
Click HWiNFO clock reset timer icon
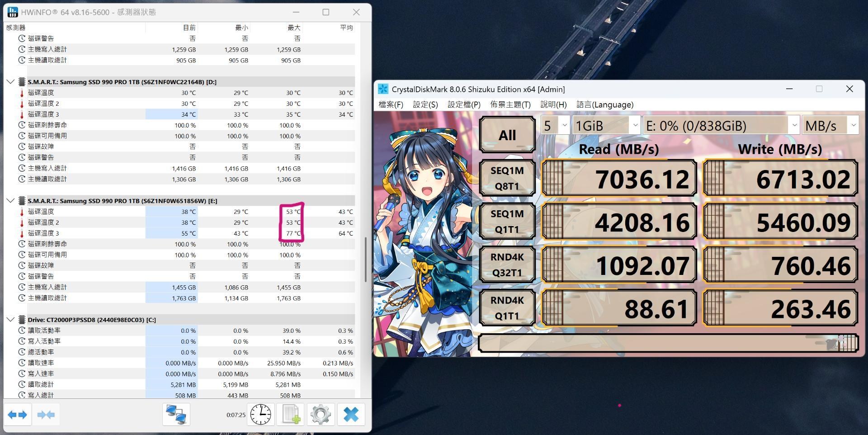tap(261, 415)
